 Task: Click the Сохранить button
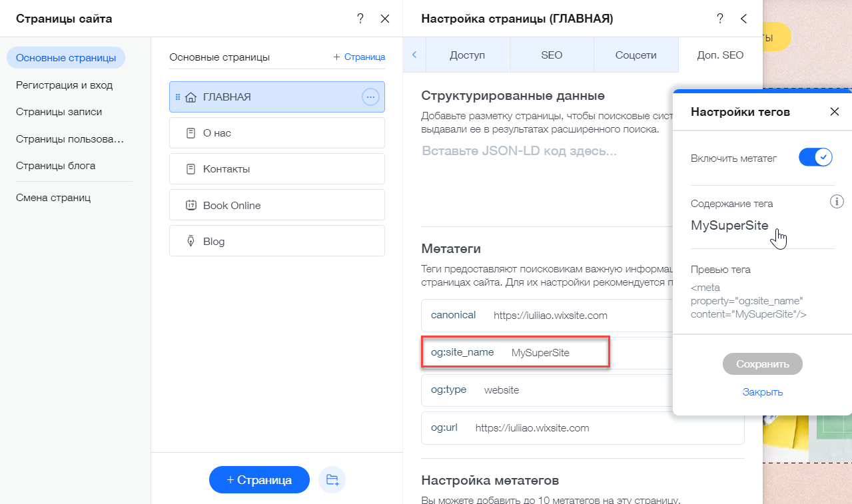763,364
